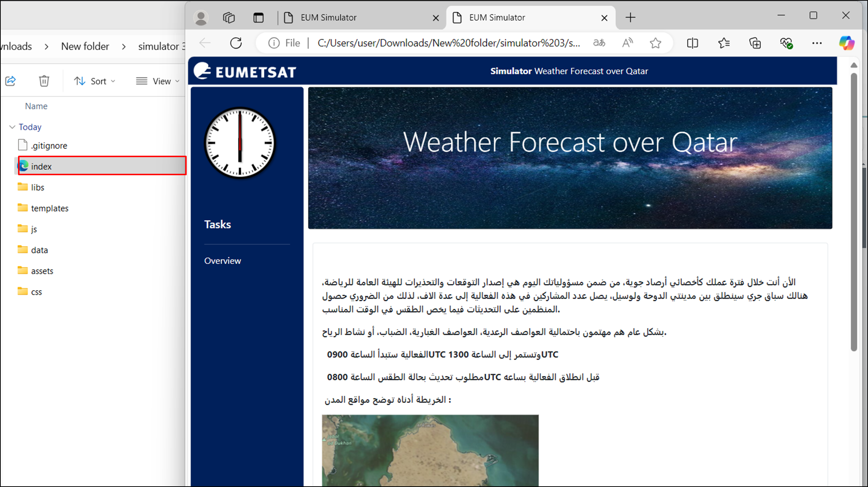Close the second EUM Simulator tab
The width and height of the screenshot is (868, 487).
(x=604, y=18)
